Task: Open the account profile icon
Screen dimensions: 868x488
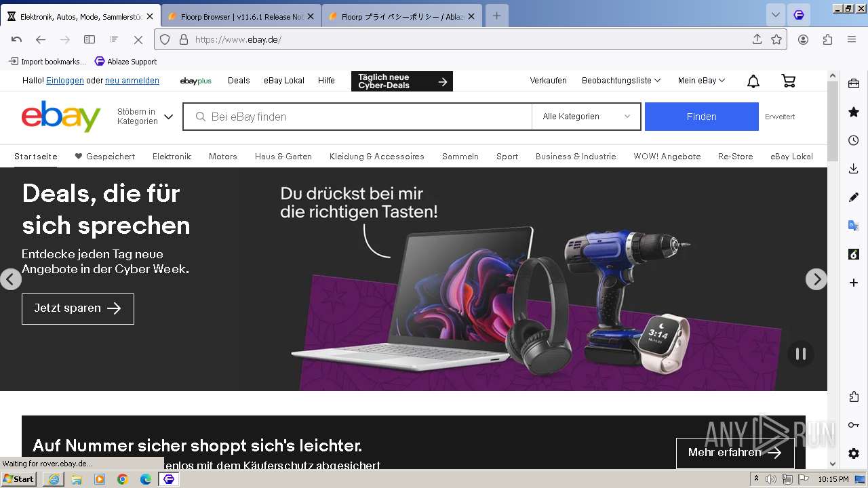Action: (x=803, y=39)
